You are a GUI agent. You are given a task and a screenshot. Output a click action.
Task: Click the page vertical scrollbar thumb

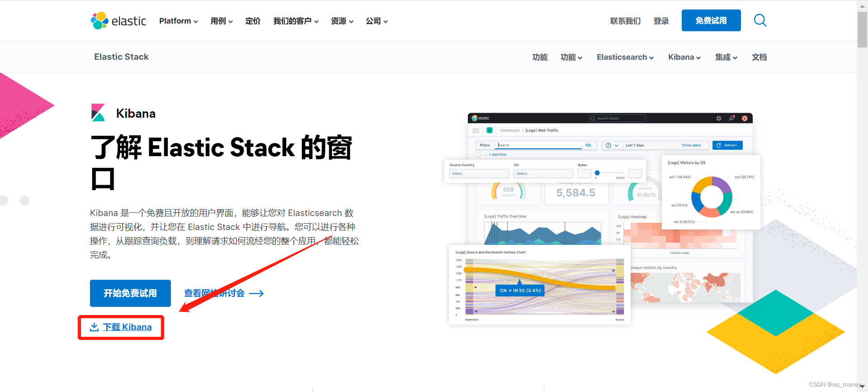tap(862, 29)
